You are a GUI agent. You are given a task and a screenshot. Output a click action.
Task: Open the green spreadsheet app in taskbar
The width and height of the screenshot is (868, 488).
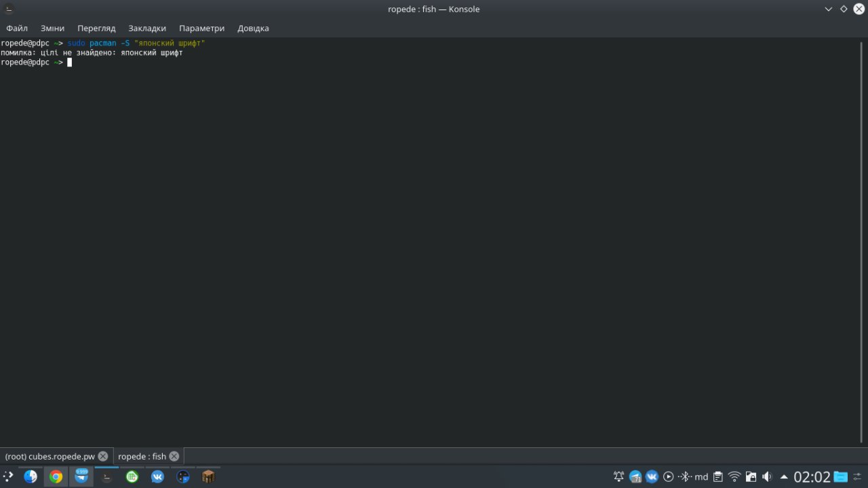132,476
